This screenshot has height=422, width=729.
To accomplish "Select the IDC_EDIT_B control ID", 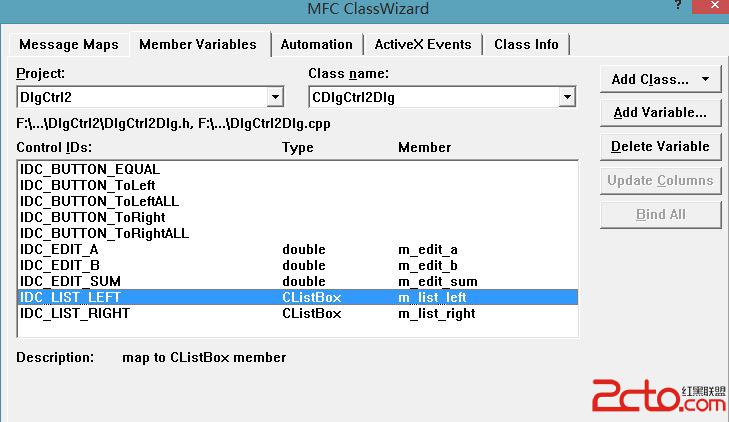I will point(60,265).
